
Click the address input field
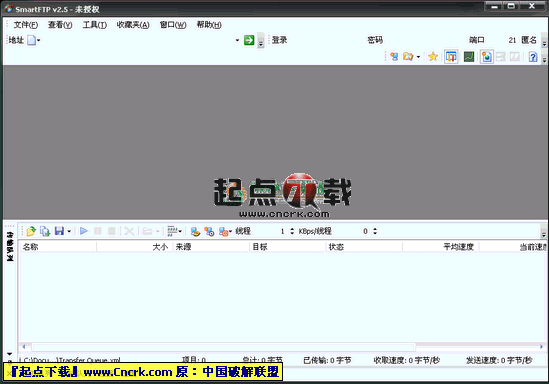(x=137, y=40)
